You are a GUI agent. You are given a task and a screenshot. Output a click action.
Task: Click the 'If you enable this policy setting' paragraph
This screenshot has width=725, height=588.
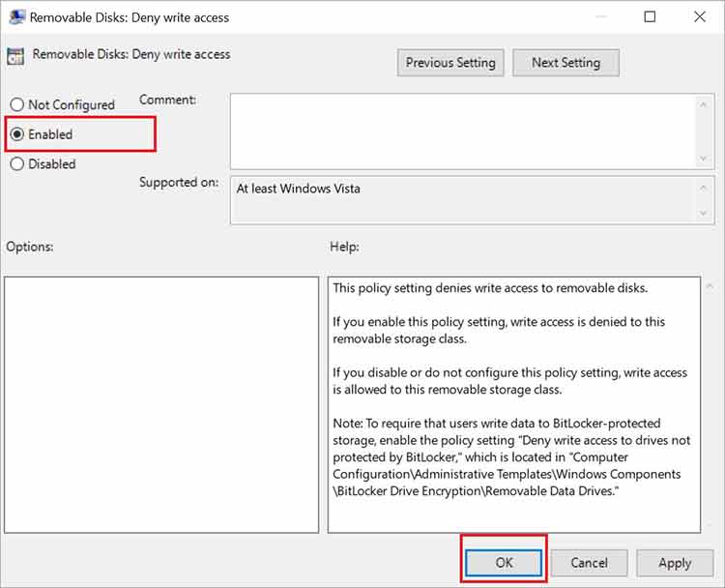point(499,331)
